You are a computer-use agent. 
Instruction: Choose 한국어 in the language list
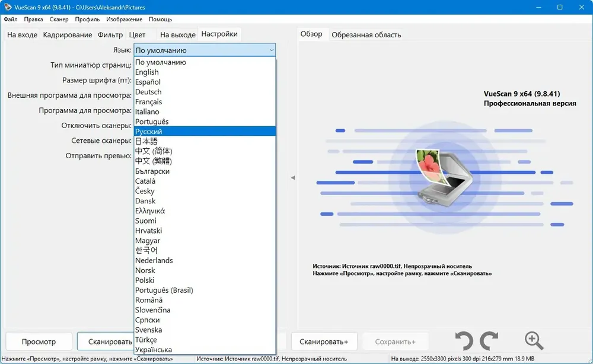pyautogui.click(x=205, y=250)
